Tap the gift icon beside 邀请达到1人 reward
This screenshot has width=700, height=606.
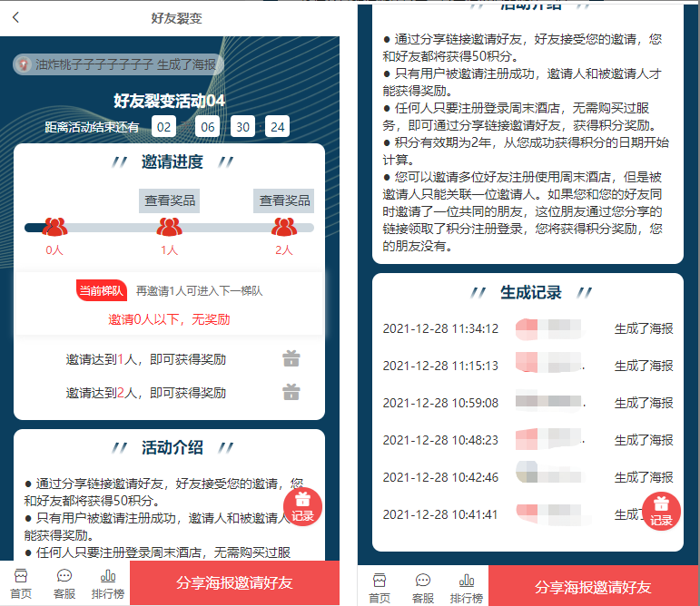point(291,359)
